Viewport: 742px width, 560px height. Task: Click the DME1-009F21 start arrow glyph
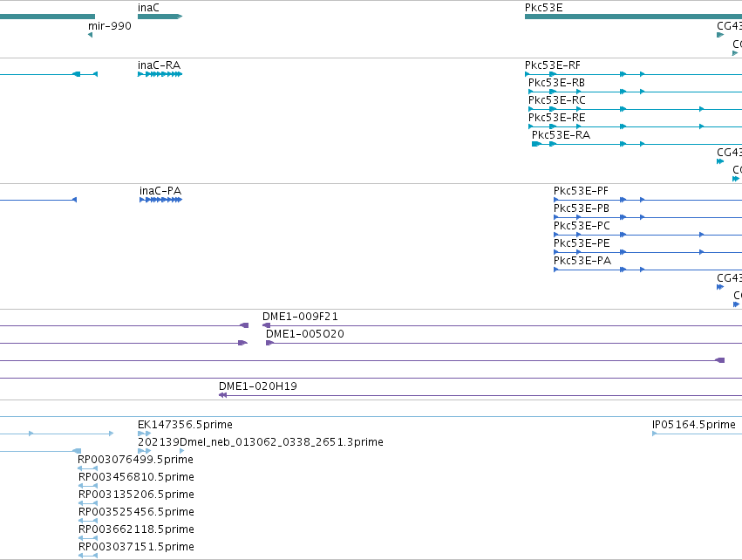(267, 325)
